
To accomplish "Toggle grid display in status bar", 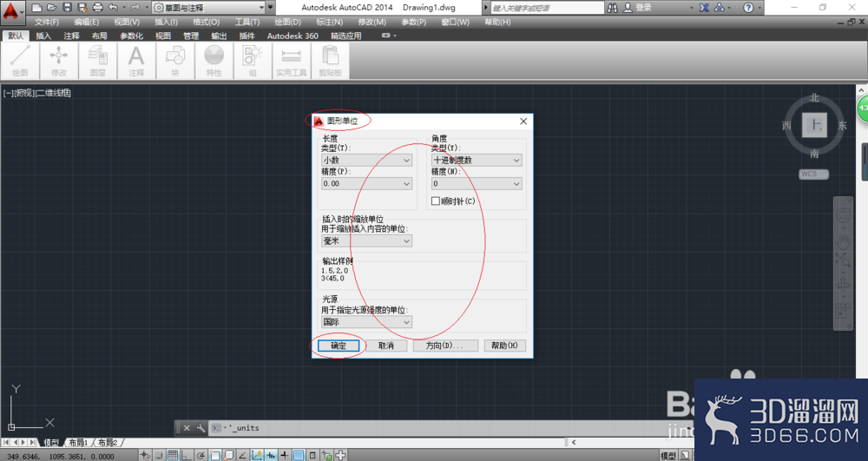I will pos(173,456).
